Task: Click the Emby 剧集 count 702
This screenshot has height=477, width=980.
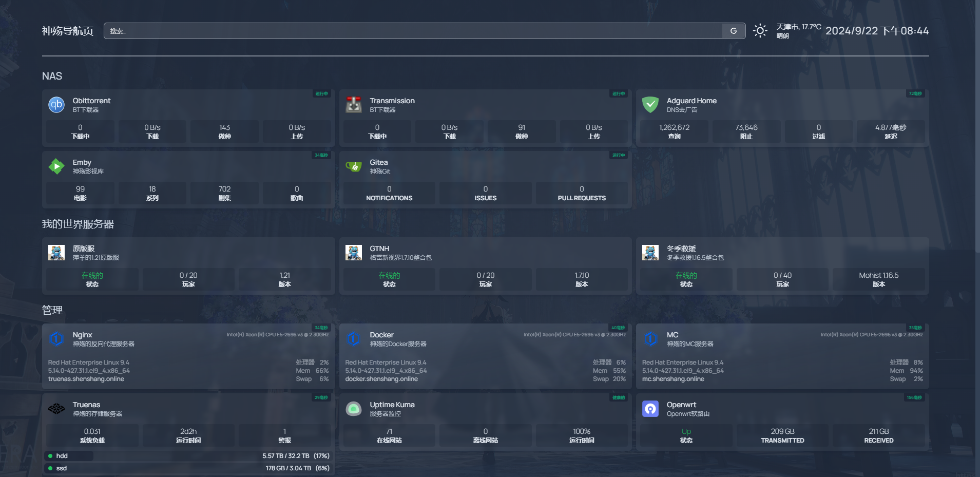Action: [224, 193]
